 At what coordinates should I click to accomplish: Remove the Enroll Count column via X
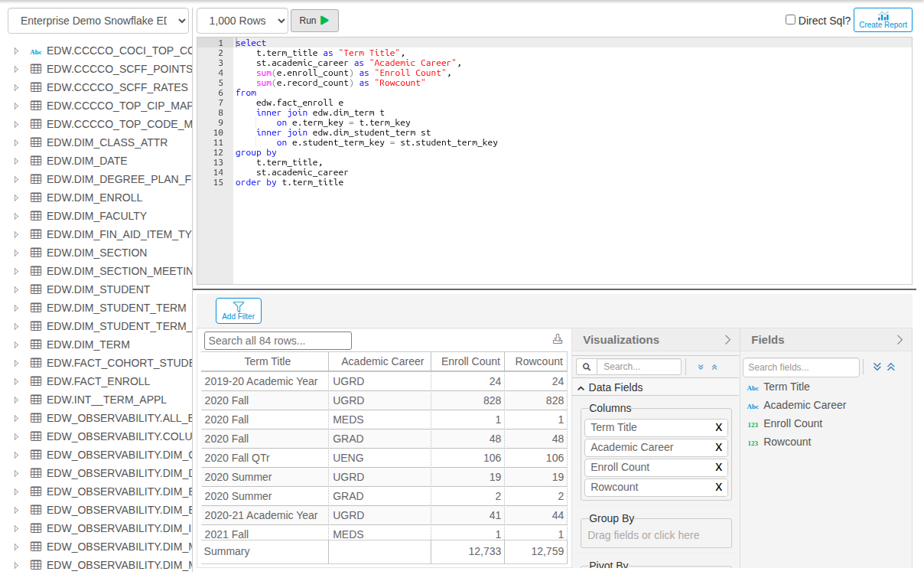(x=718, y=468)
